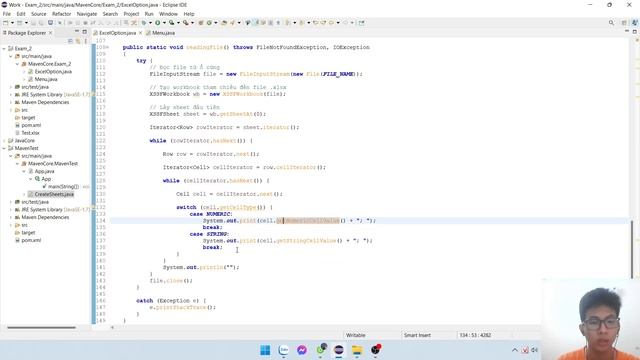
Task: Open the Search menu
Action: tap(110, 14)
